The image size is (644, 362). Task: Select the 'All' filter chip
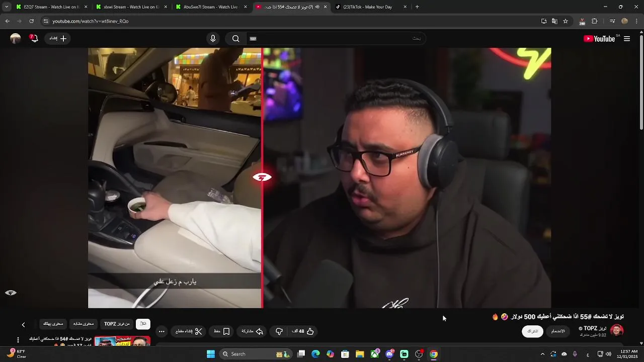[x=143, y=324]
